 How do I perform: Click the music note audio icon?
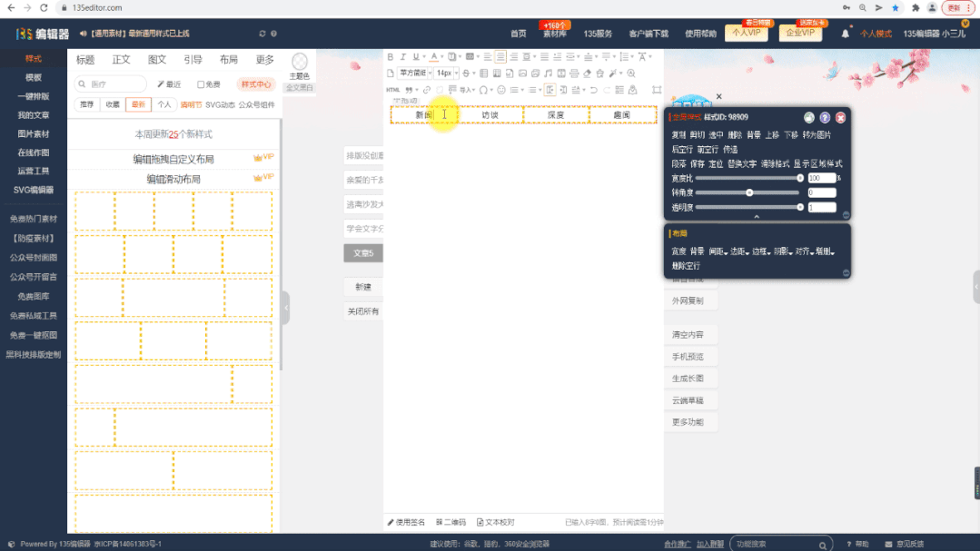(548, 74)
